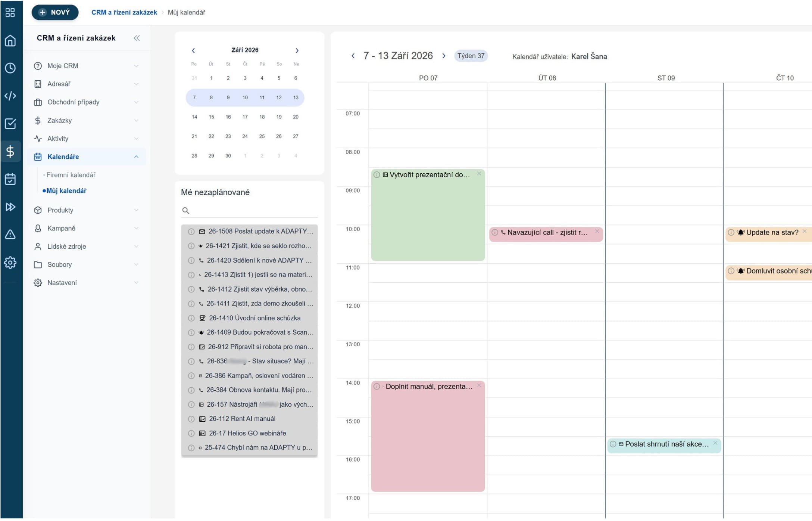
Task: Expand Obchodní případy section
Action: pos(86,102)
